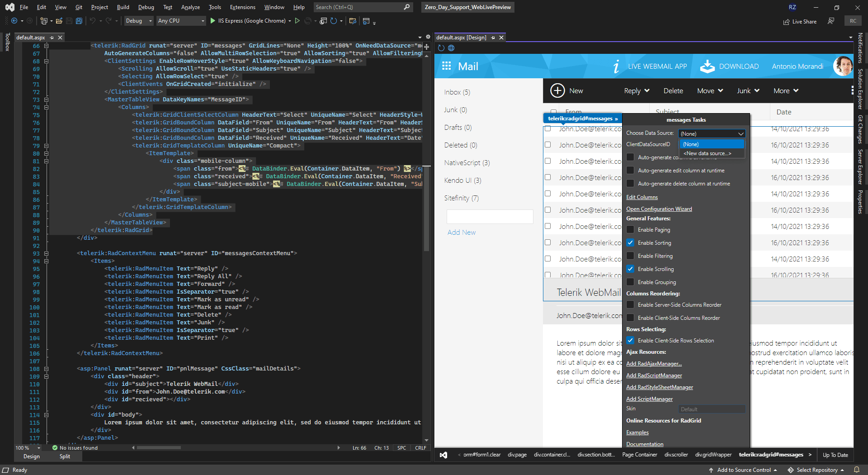The height and width of the screenshot is (475, 868).
Task: Check Auto-generate delete column at runtime
Action: 630,184
